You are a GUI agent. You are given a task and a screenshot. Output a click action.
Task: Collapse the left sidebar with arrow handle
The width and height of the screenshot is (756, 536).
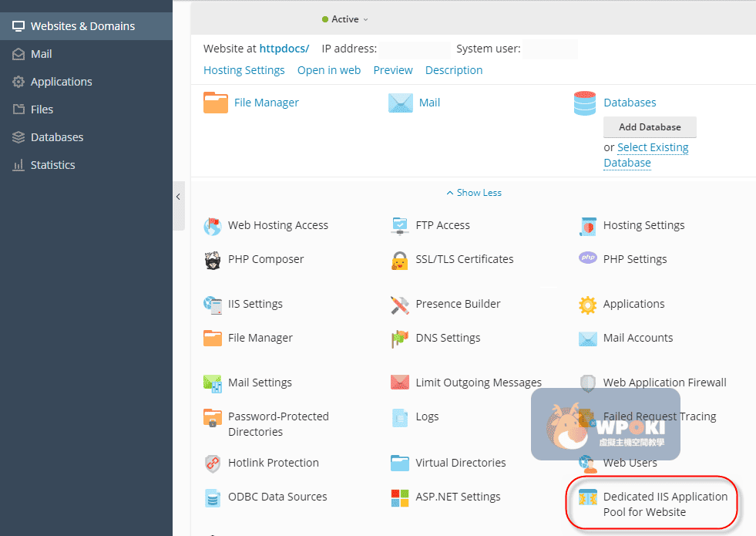click(x=178, y=197)
